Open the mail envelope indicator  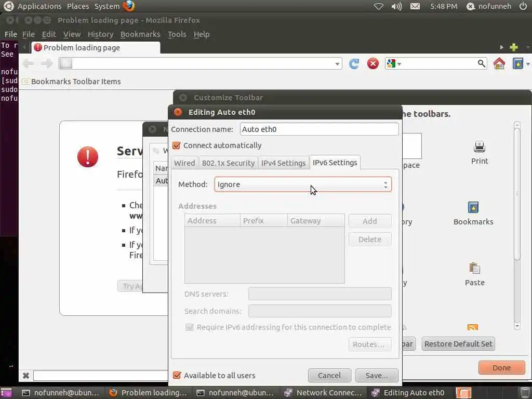[x=415, y=6]
